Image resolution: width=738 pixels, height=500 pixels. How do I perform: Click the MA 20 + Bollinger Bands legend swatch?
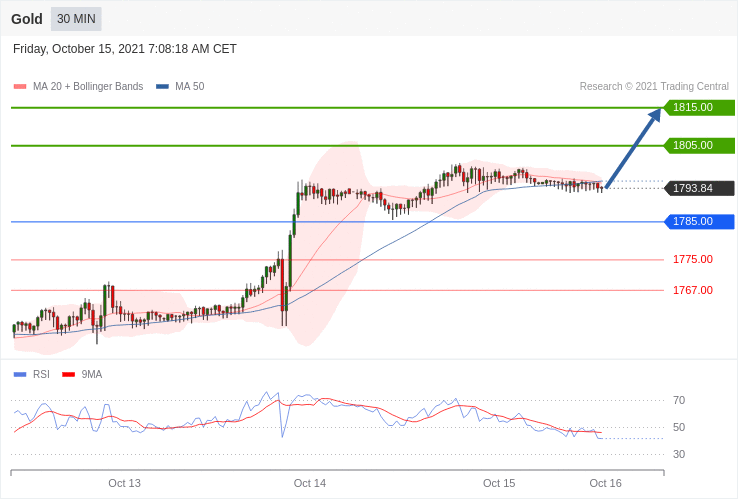click(20, 87)
